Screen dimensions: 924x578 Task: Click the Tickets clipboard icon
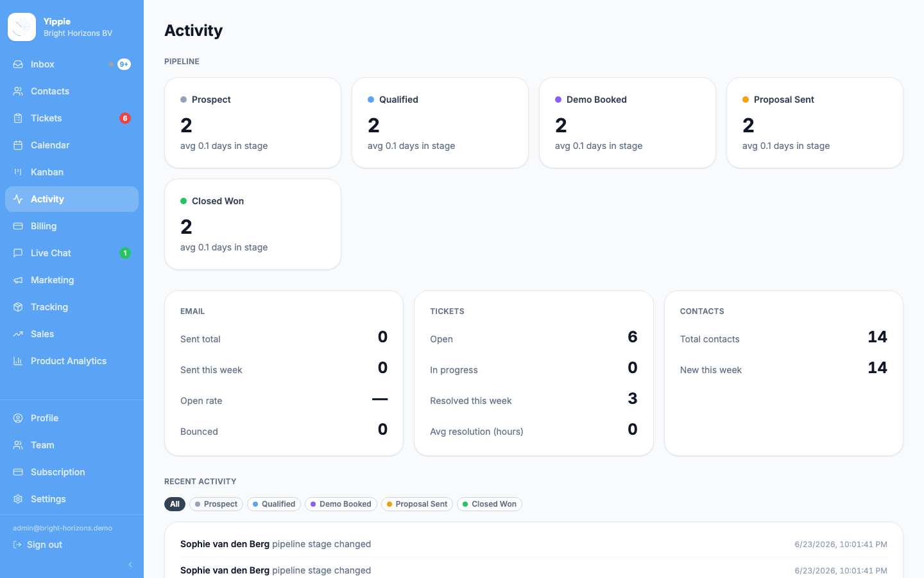[x=18, y=118]
